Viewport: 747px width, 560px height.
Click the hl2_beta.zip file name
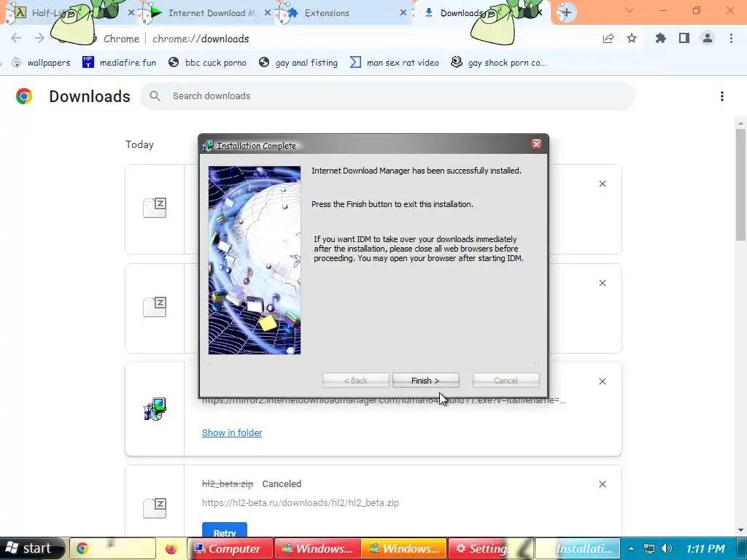tap(228, 484)
